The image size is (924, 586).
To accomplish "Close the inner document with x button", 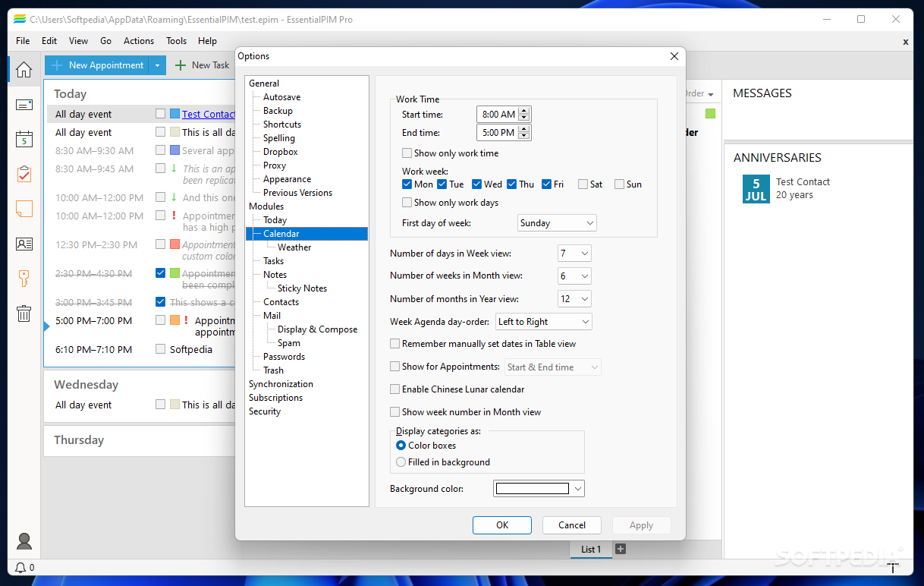I will point(905,42).
